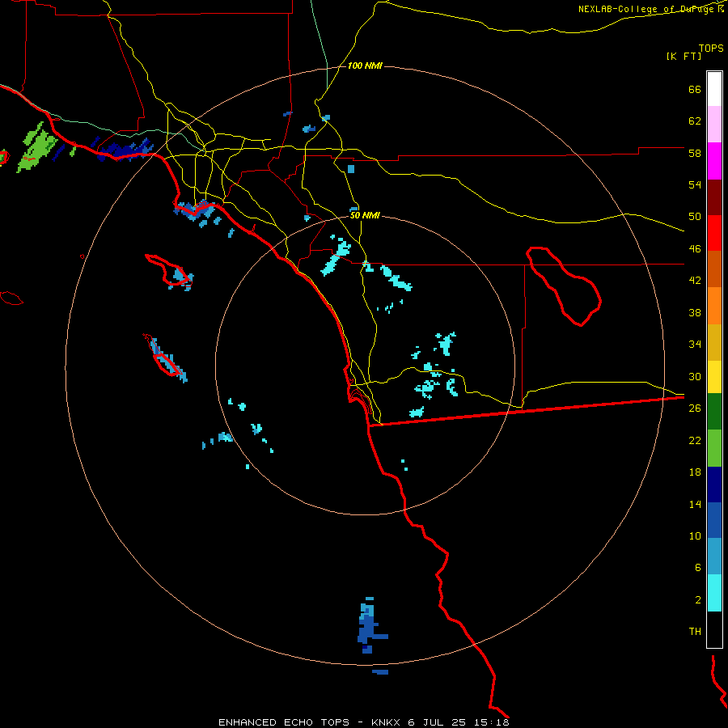This screenshot has width=728, height=728.
Task: Click the "KNKX" radar site identifier
Action: (385, 722)
